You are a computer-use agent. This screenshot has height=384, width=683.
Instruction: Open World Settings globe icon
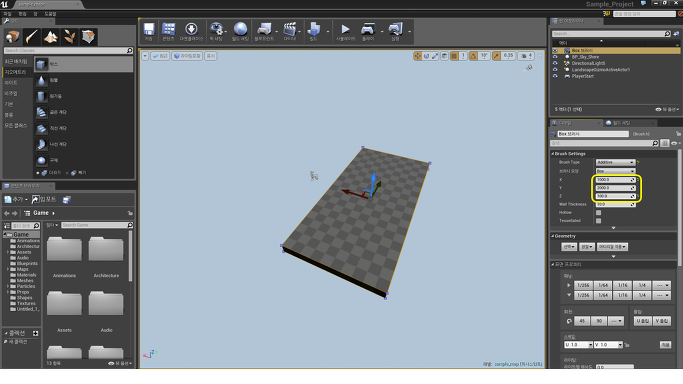(x=240, y=31)
